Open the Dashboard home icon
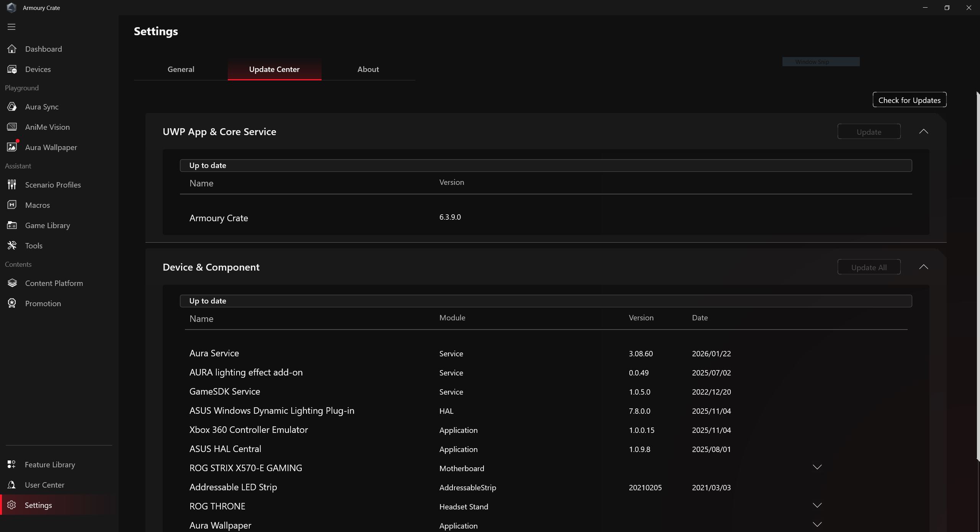The height and width of the screenshot is (532, 980). tap(12, 49)
